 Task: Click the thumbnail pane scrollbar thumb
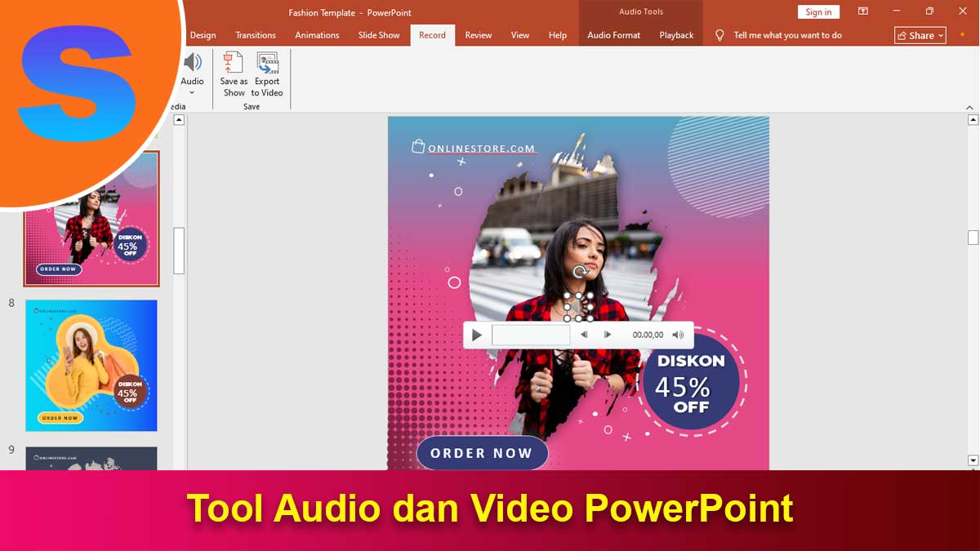[x=179, y=251]
